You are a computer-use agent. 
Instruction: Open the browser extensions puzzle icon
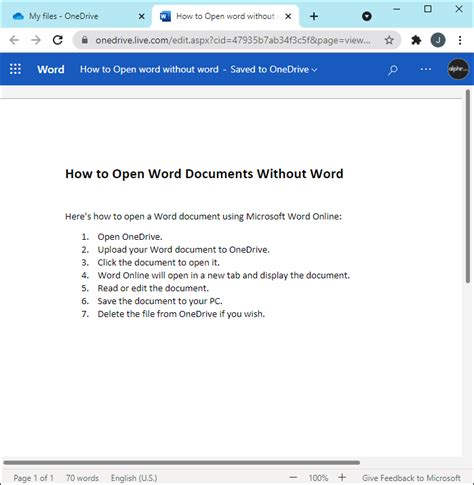[x=416, y=40]
